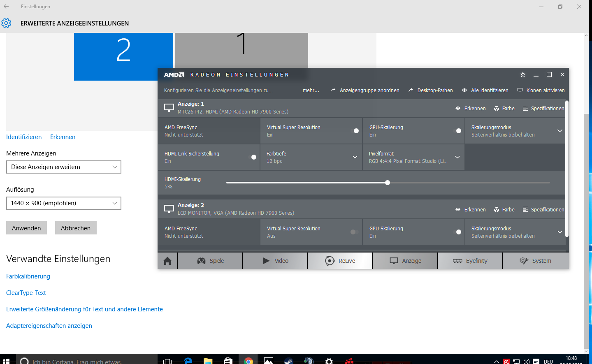Open the Auflösung dropdown

[64, 203]
